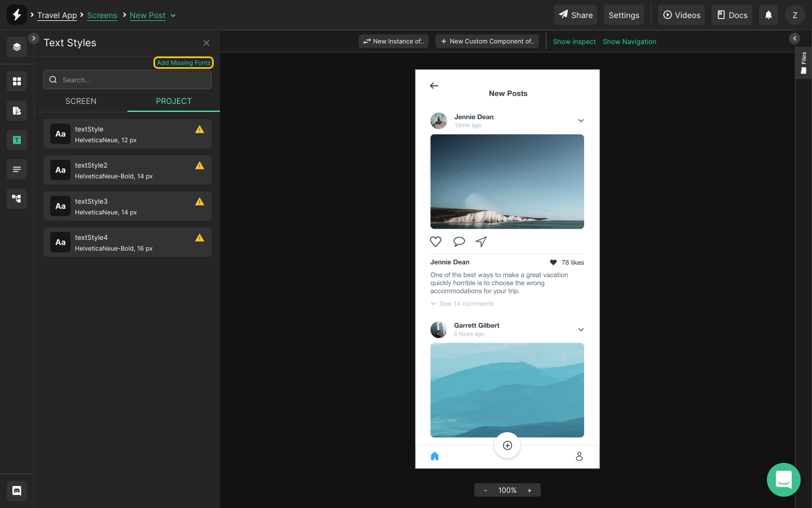Open the green chat support bubble
812x508 pixels.
coord(783,480)
